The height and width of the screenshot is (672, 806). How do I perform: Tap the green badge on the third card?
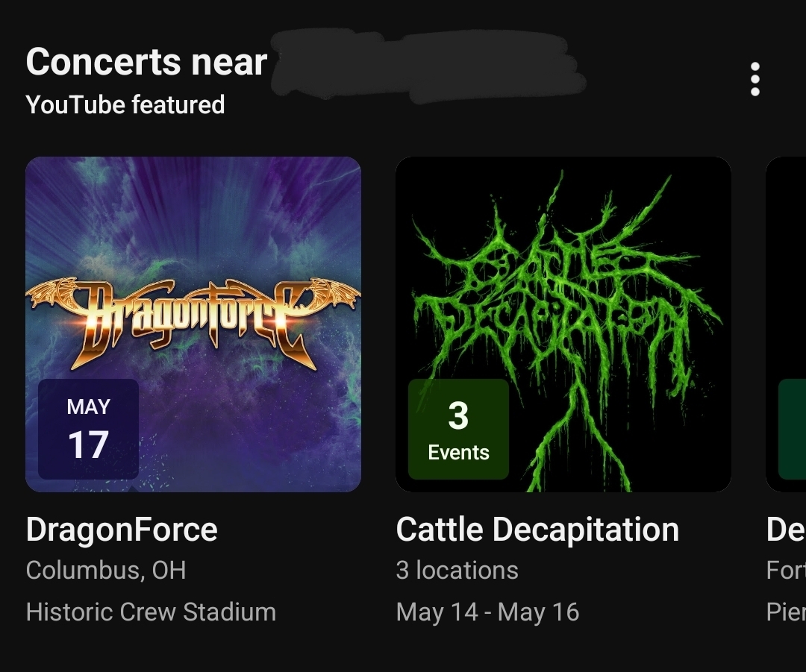[x=792, y=429]
